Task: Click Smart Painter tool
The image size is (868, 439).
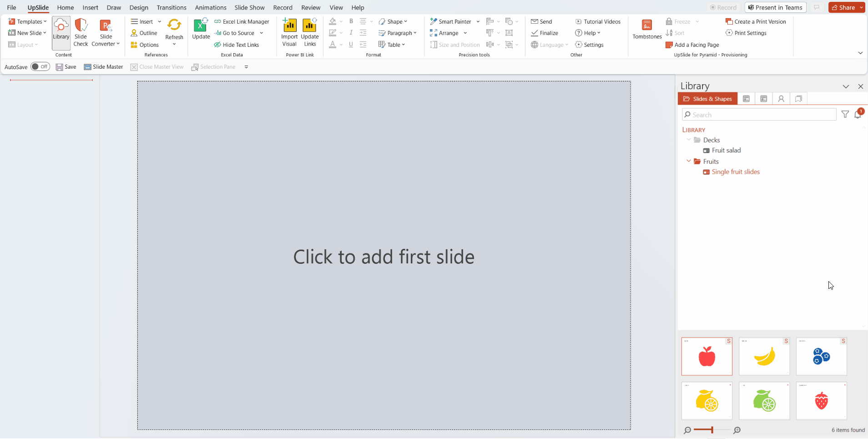Action: tap(450, 21)
